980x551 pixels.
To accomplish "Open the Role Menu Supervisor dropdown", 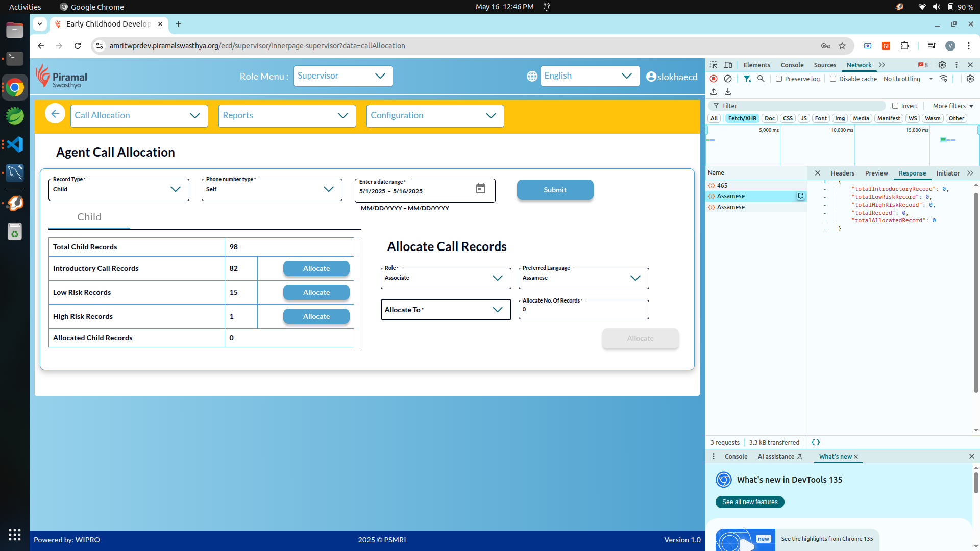I will coord(343,76).
